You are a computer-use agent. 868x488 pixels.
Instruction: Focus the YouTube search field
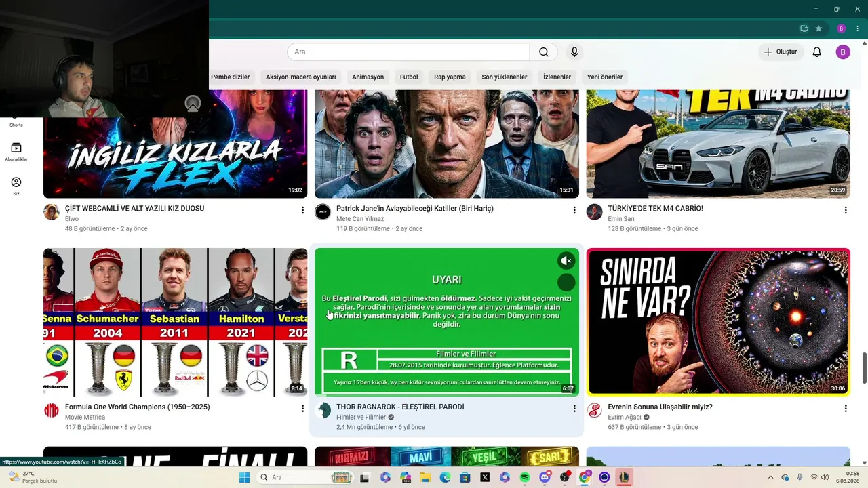pyautogui.click(x=408, y=52)
